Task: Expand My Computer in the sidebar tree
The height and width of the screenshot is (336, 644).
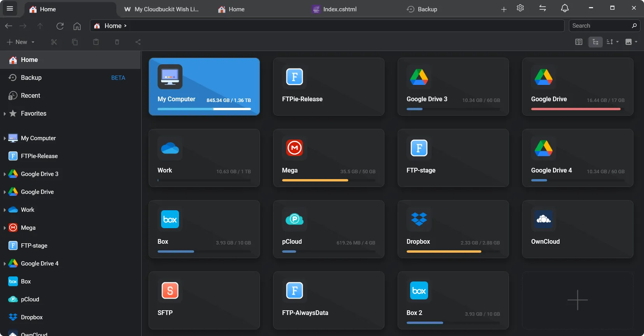Action: point(4,138)
